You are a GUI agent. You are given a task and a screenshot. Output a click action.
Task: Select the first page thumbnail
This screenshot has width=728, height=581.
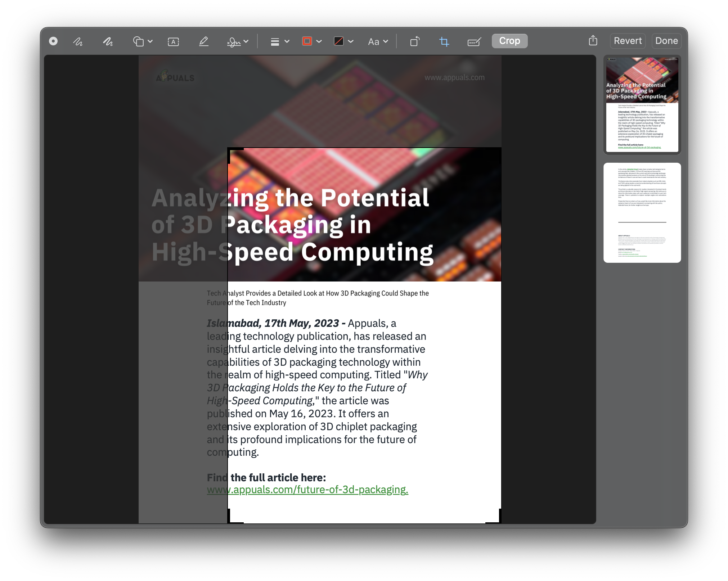pyautogui.click(x=642, y=105)
